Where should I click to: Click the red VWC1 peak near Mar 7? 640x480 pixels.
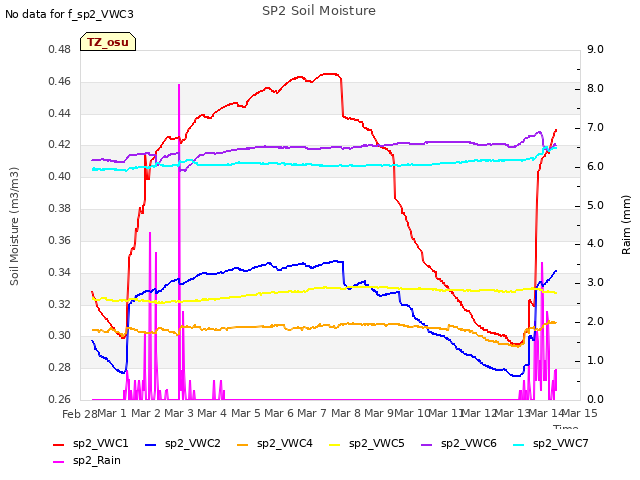331,74
